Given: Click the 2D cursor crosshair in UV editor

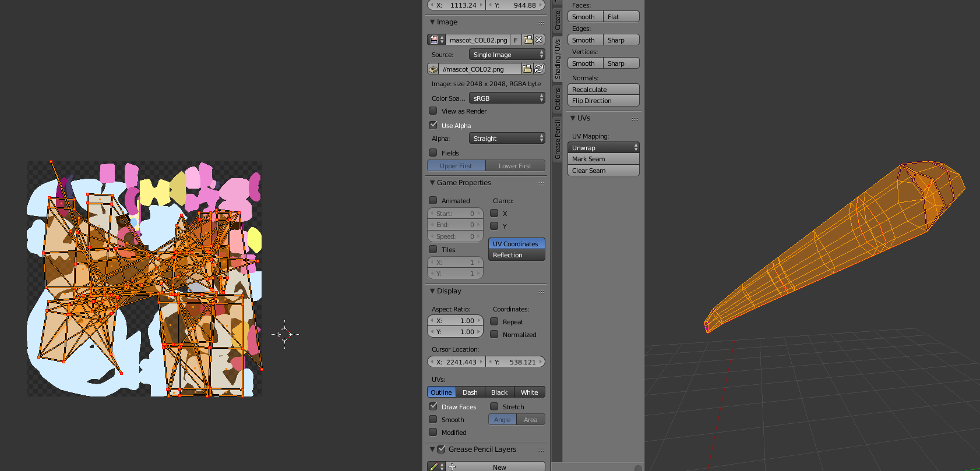Looking at the screenshot, I should click(284, 334).
